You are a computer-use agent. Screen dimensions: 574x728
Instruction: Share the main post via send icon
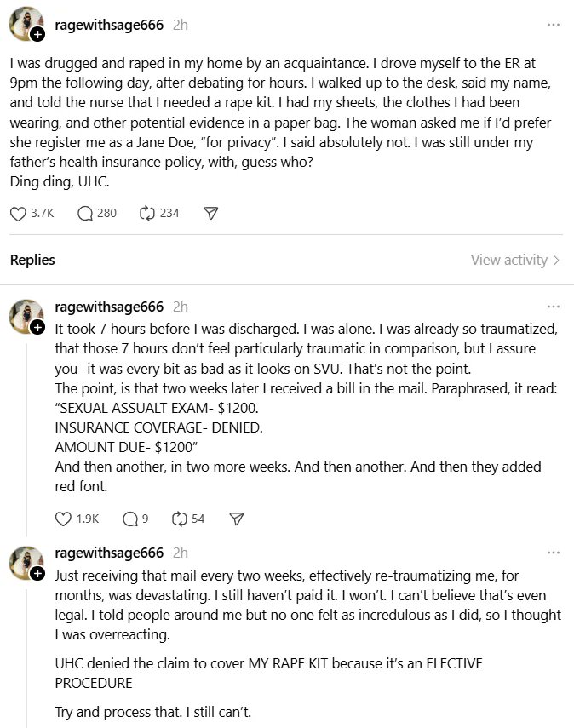coord(211,214)
